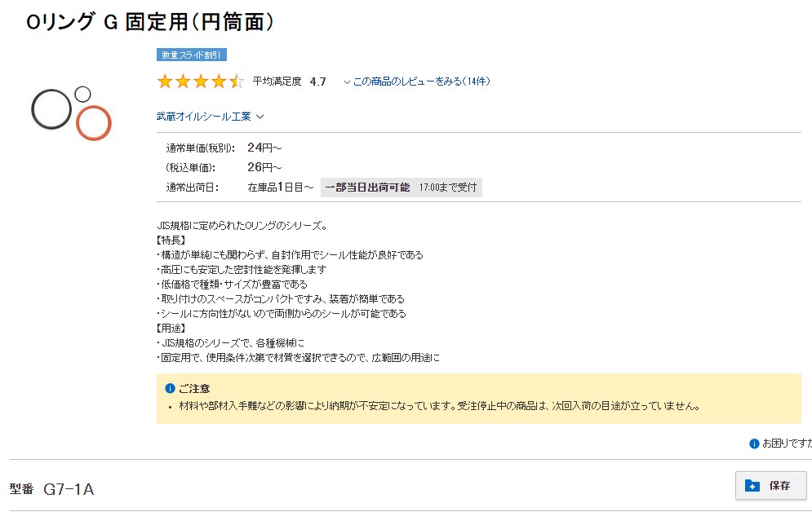Viewport: 812px width, 512px height.
Task: Expand the chevron before the review link
Action: 347,82
